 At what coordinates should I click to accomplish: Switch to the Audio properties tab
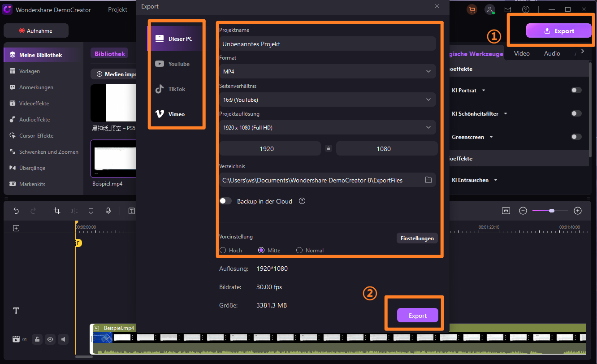pos(552,53)
